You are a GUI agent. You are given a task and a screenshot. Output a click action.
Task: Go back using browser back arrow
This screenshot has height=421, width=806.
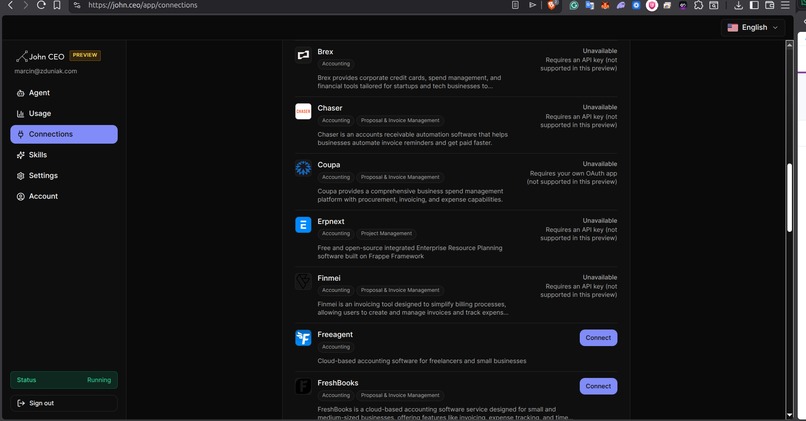tap(10, 5)
